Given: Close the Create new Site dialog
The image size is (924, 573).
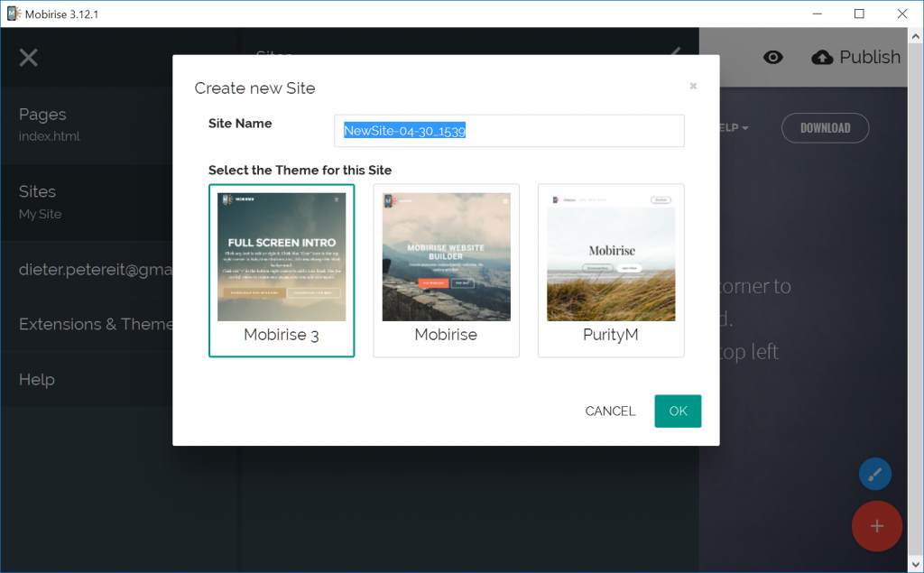Looking at the screenshot, I should [x=693, y=86].
